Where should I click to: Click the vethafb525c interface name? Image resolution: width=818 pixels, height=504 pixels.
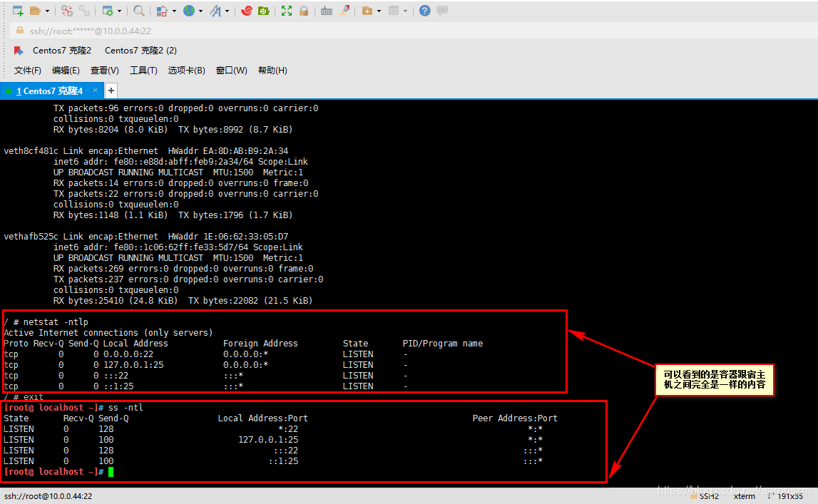[31, 237]
